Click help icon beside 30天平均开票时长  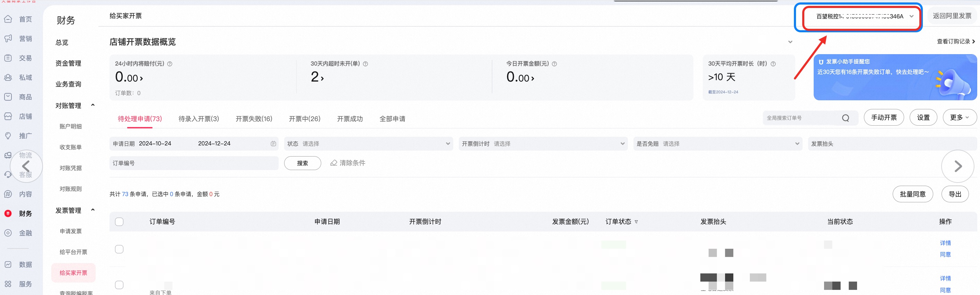[x=773, y=64]
